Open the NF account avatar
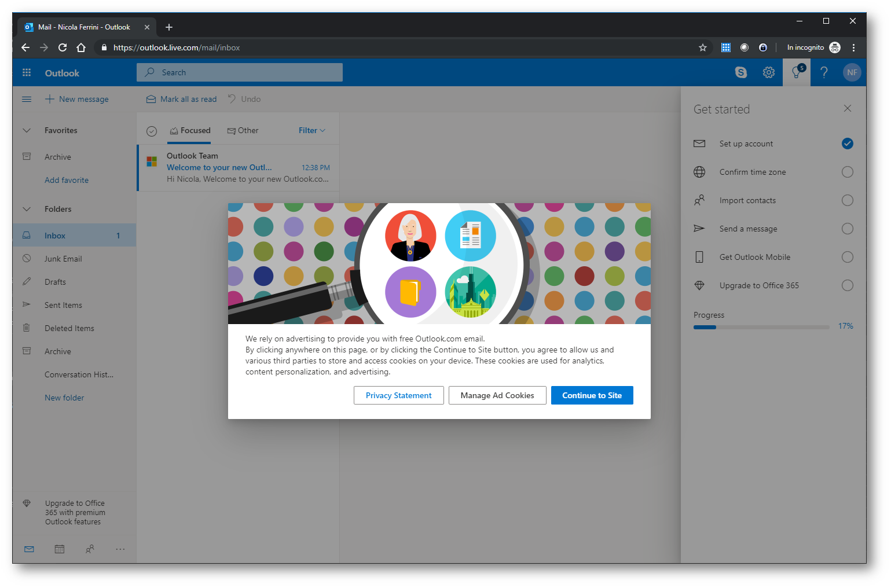This screenshot has height=588, width=891. (x=852, y=72)
